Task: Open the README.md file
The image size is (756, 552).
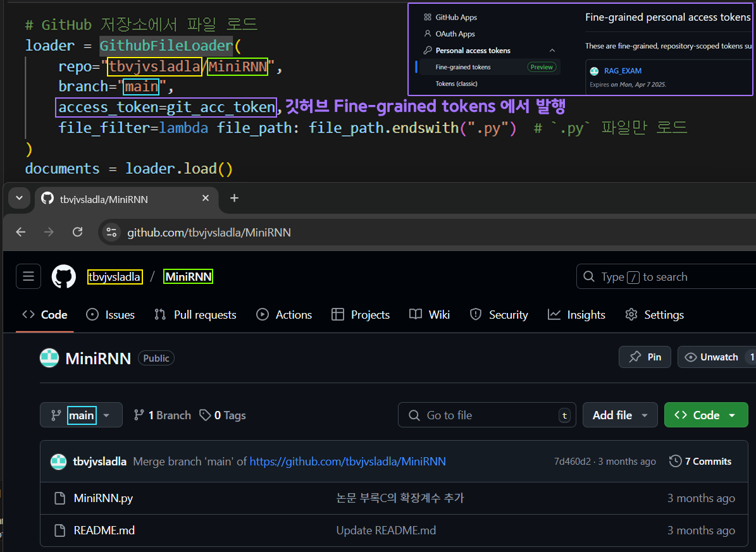Action: [104, 531]
